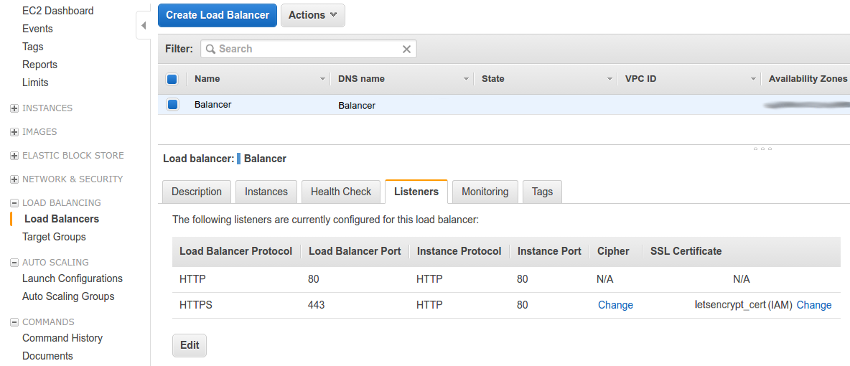Open the VPC ID column dropdown arrow
850x366 pixels.
tap(753, 79)
